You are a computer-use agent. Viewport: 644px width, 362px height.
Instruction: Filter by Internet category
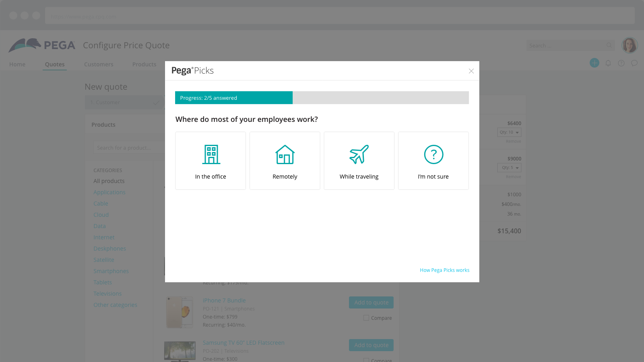[x=104, y=237]
